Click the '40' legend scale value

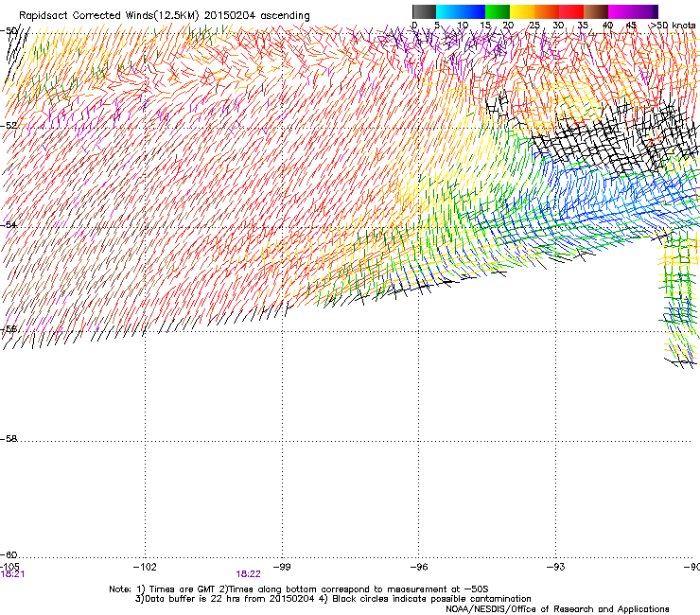[x=607, y=26]
